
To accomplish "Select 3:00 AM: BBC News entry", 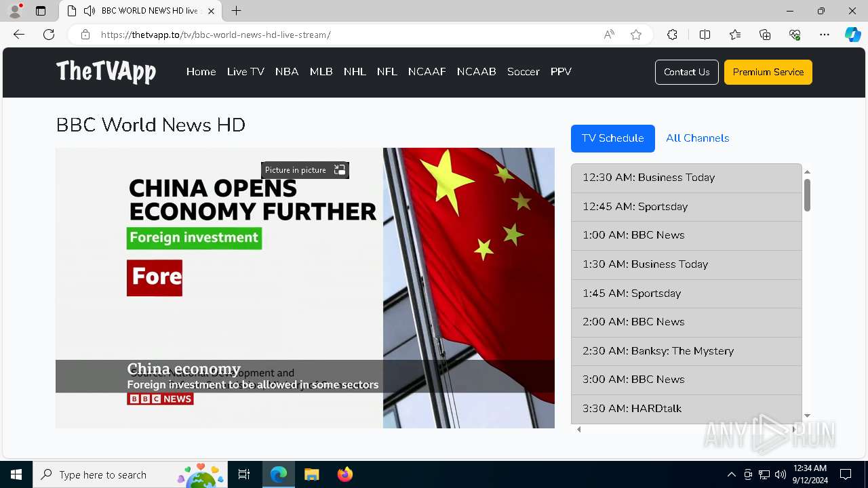I will pos(686,380).
